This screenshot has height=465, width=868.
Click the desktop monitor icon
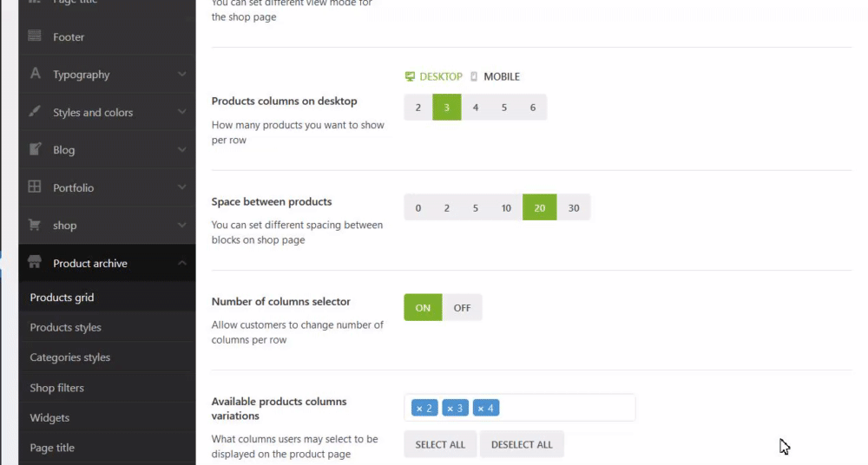tap(411, 76)
